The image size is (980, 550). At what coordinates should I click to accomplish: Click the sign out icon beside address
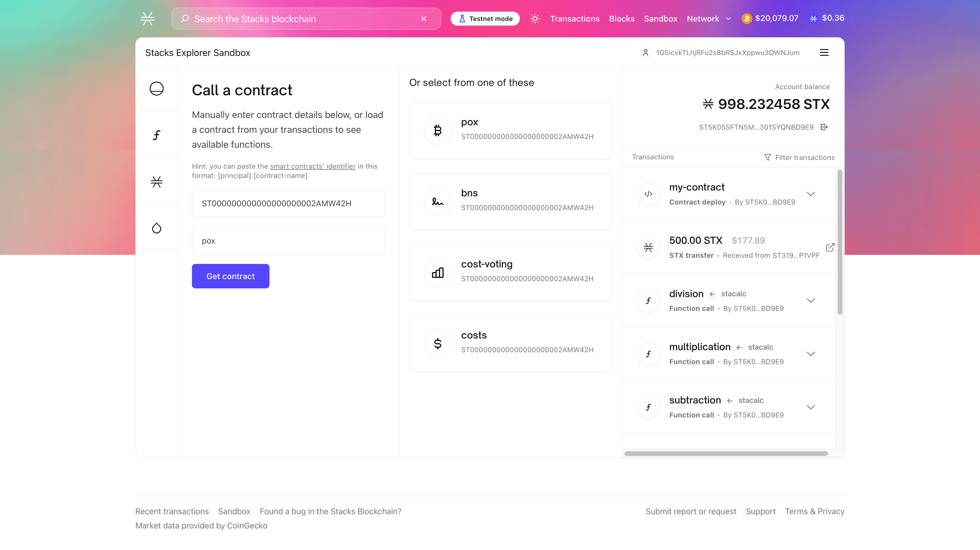click(824, 127)
